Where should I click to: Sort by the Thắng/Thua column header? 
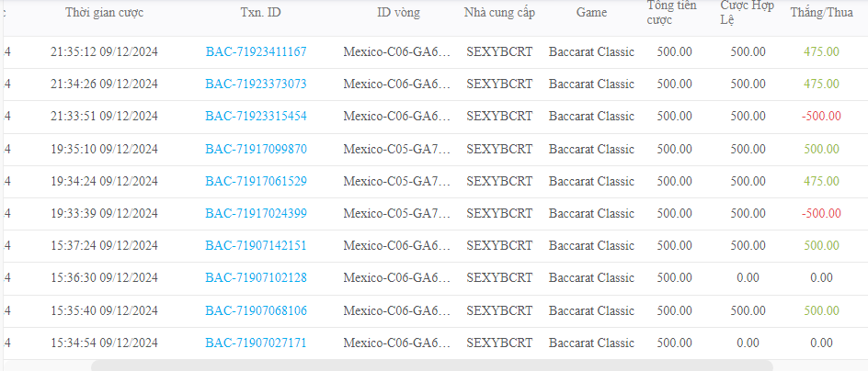pyautogui.click(x=821, y=13)
